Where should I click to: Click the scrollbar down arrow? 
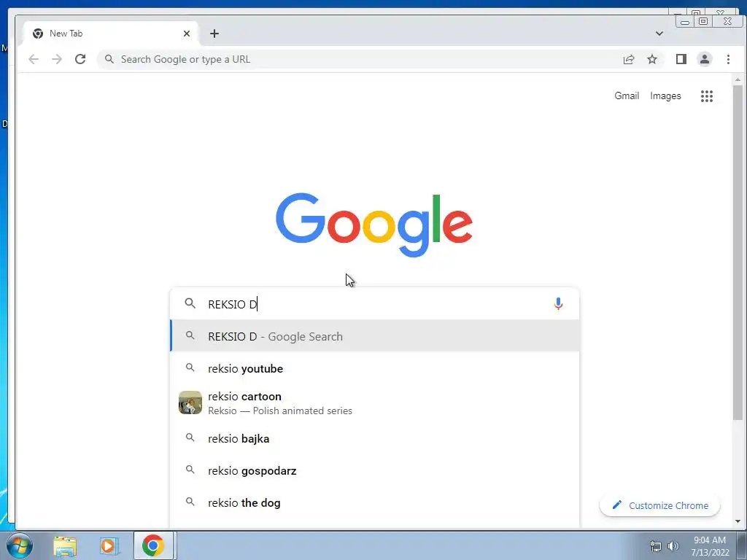pyautogui.click(x=738, y=521)
